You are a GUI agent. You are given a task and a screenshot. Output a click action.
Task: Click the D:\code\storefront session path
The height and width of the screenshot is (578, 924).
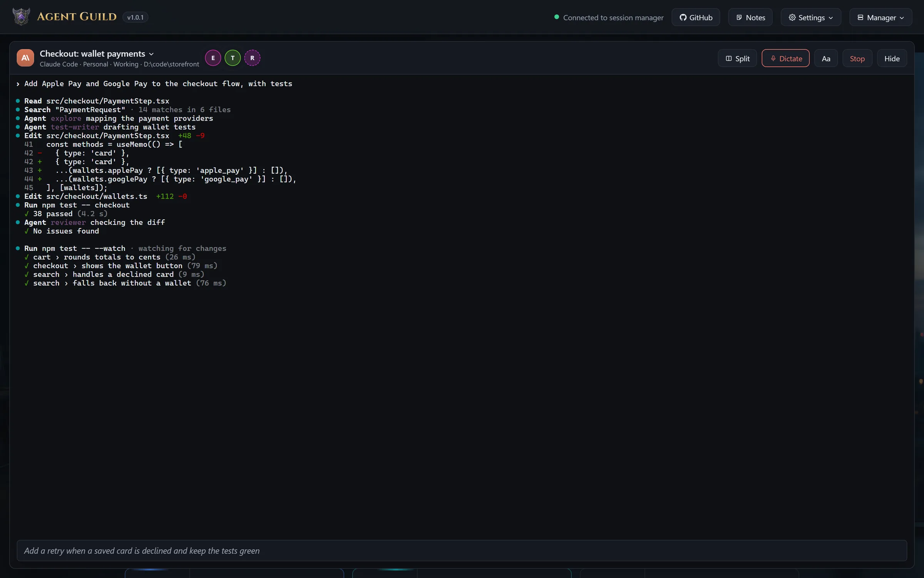pos(171,64)
